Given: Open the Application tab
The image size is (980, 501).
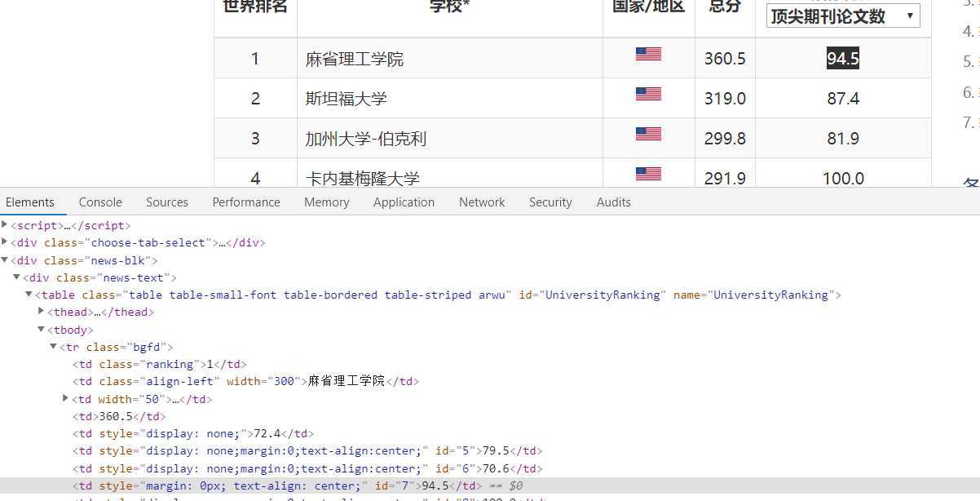Looking at the screenshot, I should (404, 202).
